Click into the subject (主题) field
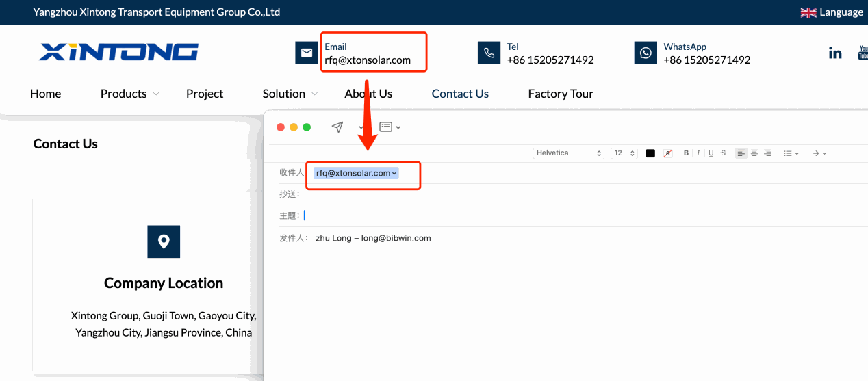 [x=574, y=215]
